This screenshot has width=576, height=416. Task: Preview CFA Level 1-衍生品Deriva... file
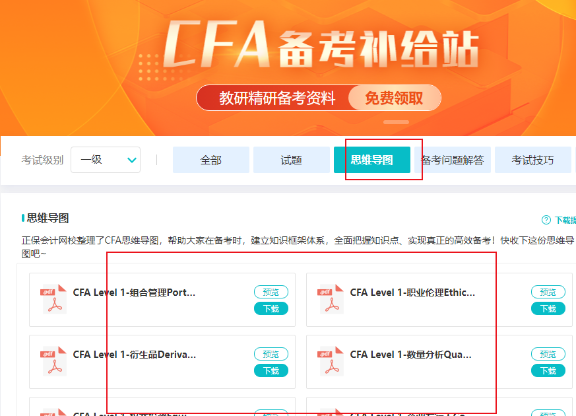(x=271, y=354)
